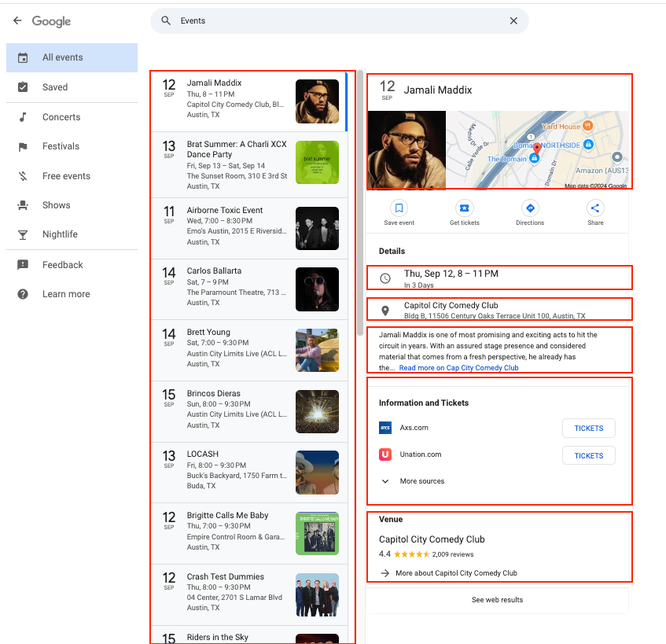Screen dimensions: 666x644
Task: Open the Jamali Maddix event in list
Action: coord(249,101)
